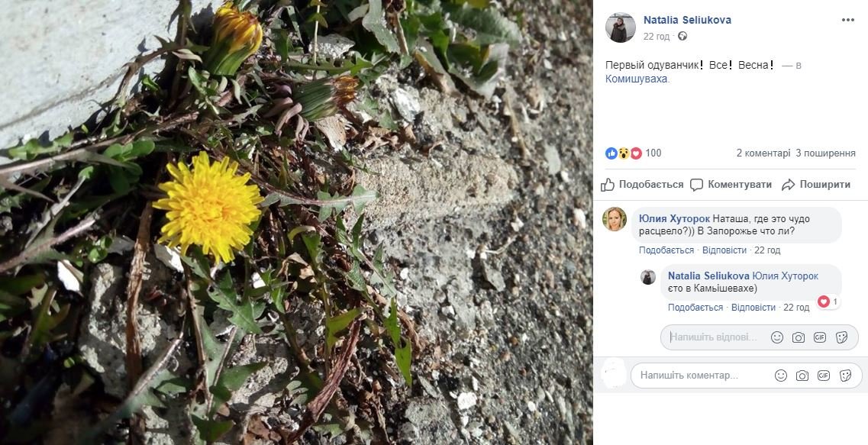Open the post options three-dot menu

point(848,20)
